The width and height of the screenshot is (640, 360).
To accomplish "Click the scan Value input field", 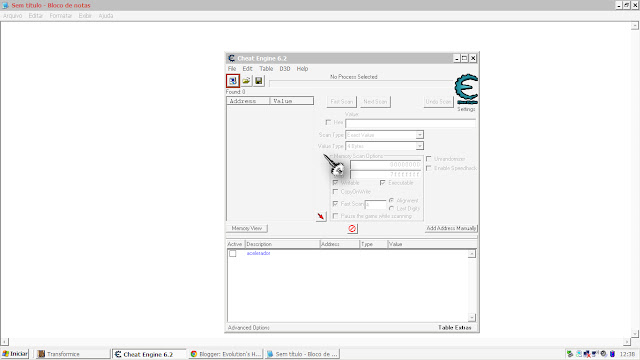I will 411,123.
